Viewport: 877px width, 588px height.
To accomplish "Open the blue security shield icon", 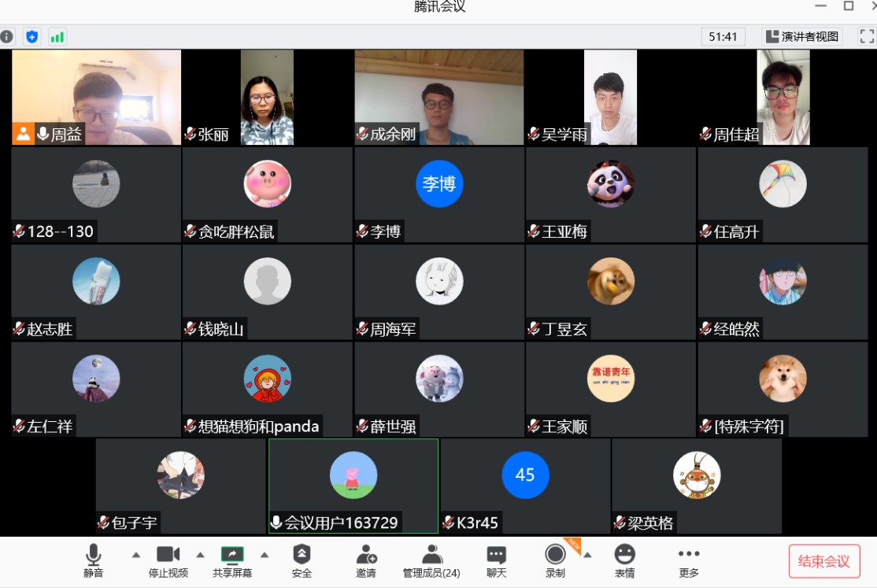I will [x=31, y=36].
